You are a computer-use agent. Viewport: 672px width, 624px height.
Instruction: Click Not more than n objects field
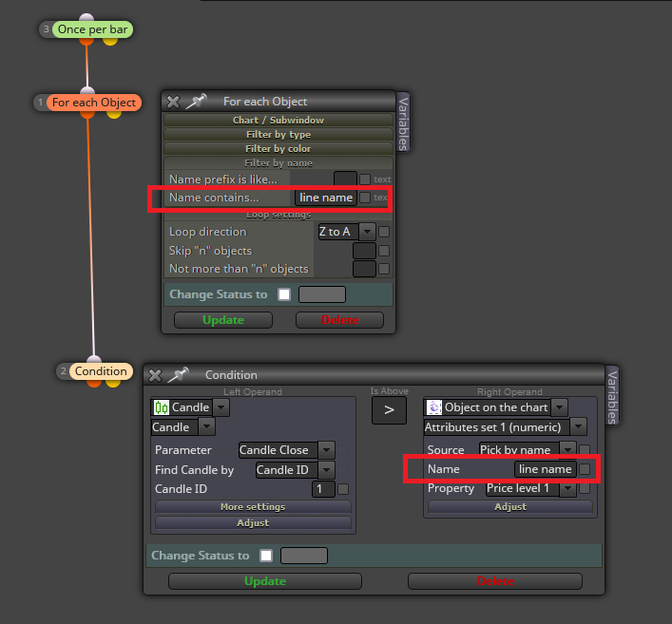364,269
